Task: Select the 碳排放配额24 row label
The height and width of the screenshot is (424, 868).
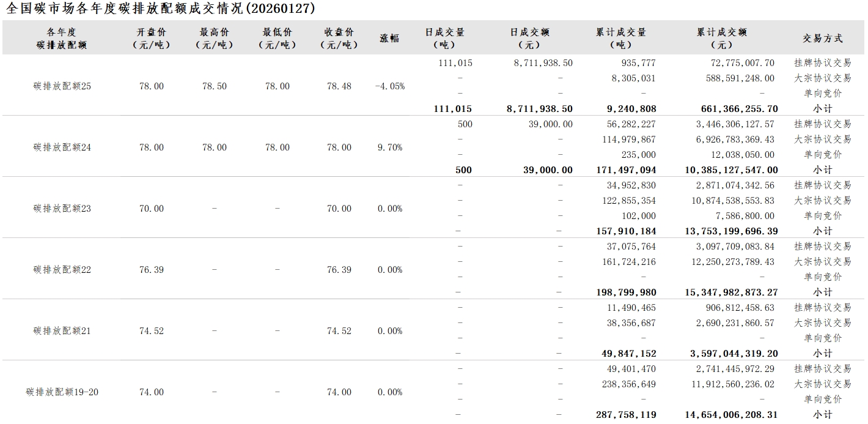Action: [62, 147]
